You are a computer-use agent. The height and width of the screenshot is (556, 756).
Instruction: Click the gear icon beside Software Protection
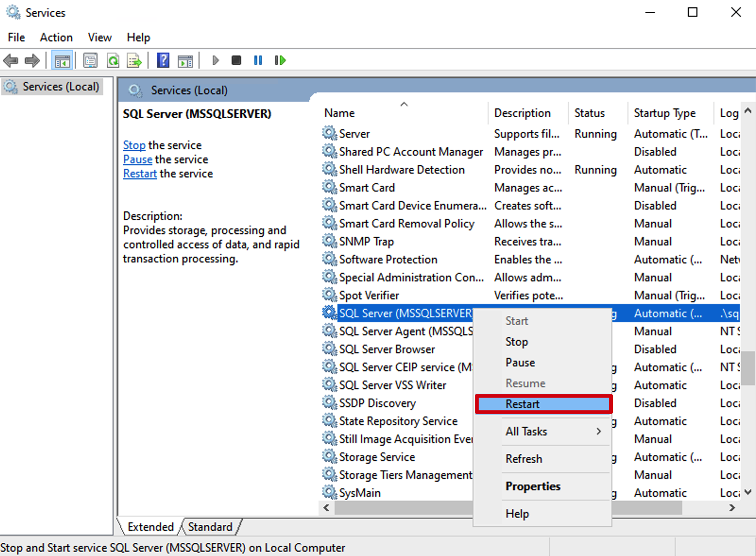pyautogui.click(x=329, y=259)
